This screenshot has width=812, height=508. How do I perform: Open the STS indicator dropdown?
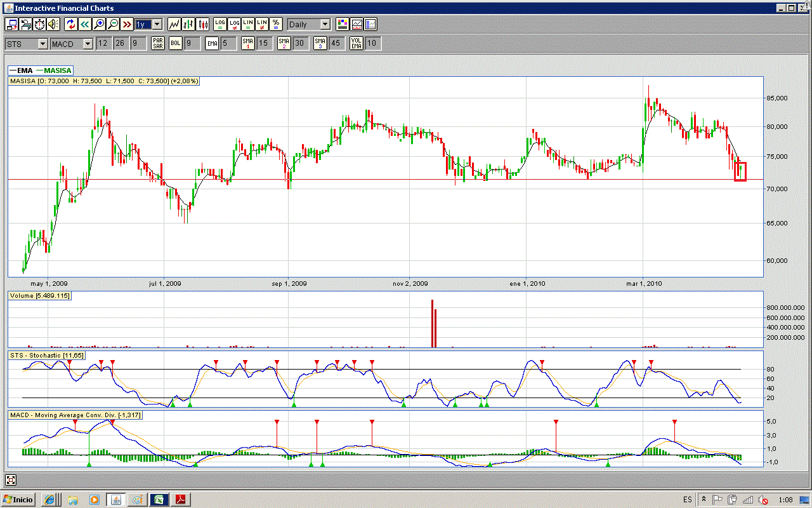pos(26,43)
